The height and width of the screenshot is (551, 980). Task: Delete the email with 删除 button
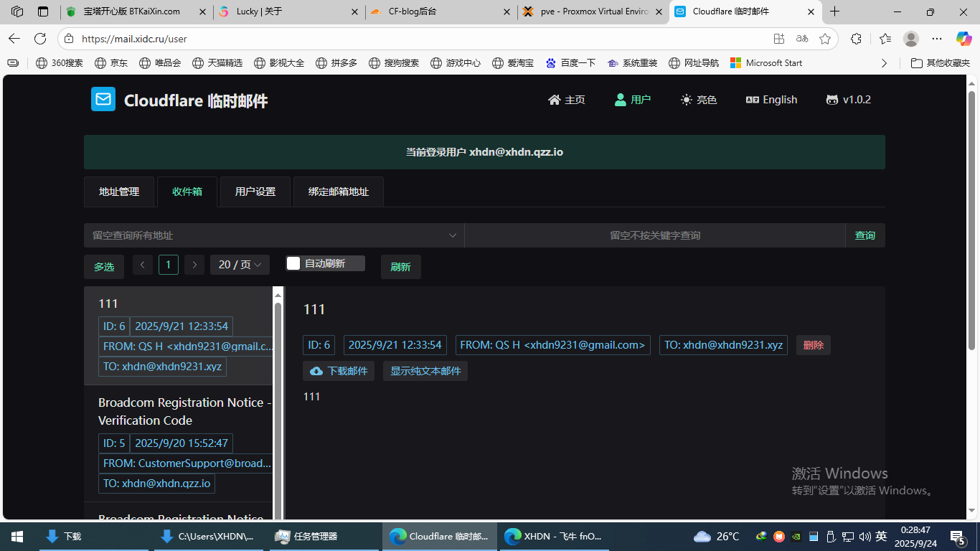(x=813, y=345)
